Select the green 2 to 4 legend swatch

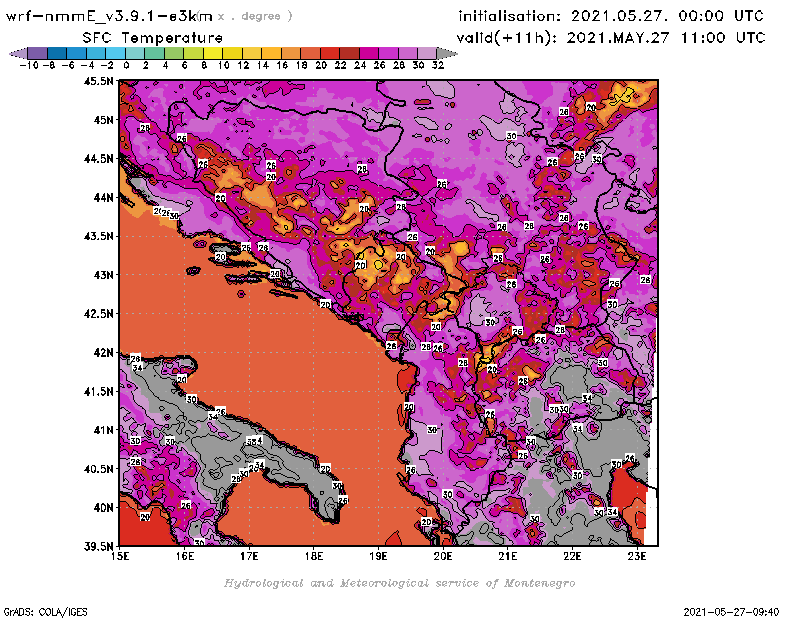155,53
